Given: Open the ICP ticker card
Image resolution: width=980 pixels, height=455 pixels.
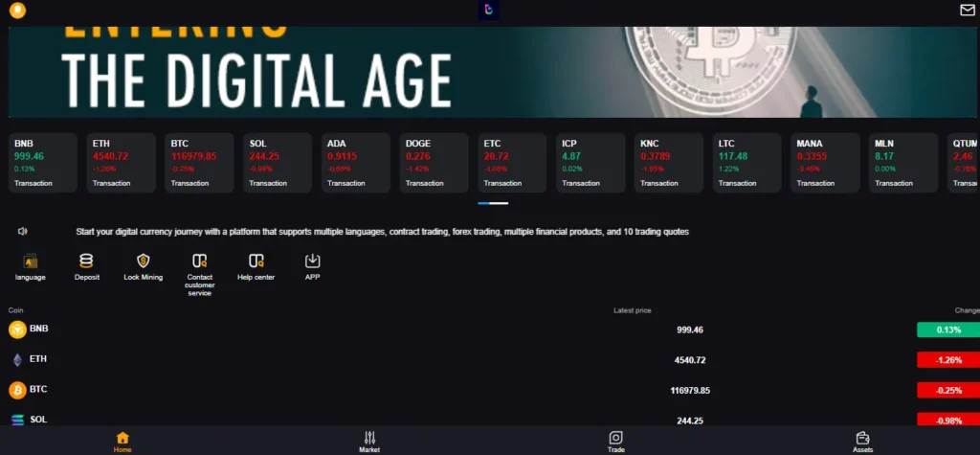Looking at the screenshot, I should point(590,163).
